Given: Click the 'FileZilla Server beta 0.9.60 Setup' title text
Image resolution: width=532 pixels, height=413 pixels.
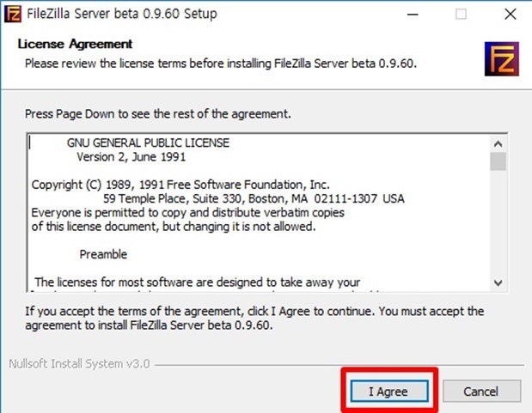Looking at the screenshot, I should [x=122, y=14].
